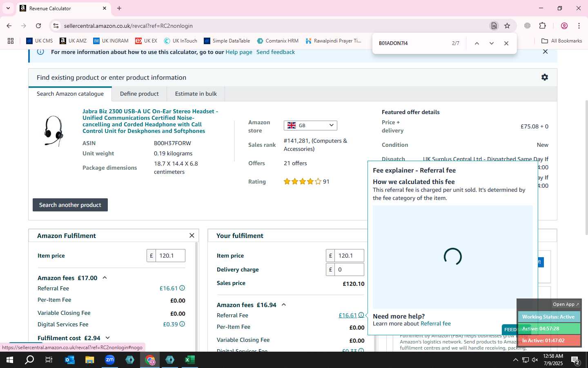Viewport: 588px width, 368px height.
Task: Open Chrome three-dot menu
Action: [579, 26]
